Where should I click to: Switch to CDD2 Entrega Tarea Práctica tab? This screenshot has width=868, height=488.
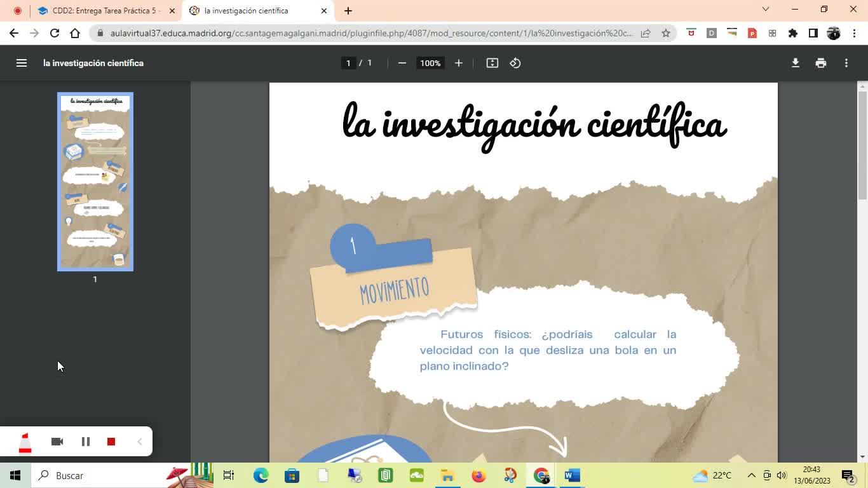coord(105,11)
